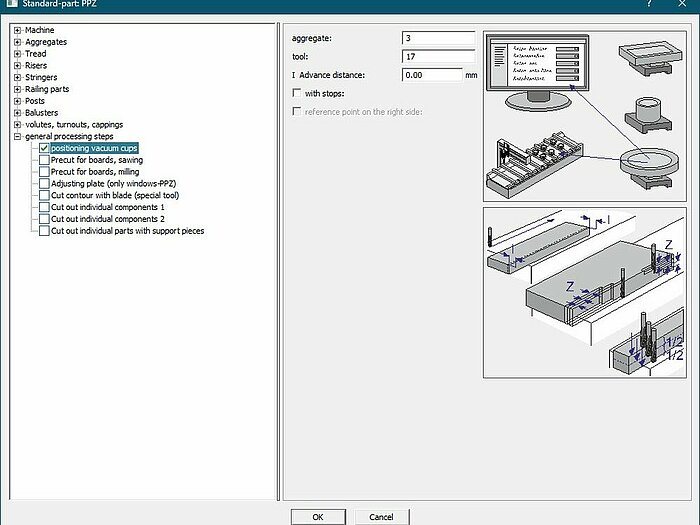This screenshot has height=525, width=700.
Task: Select the Stringers tree label
Action: (41, 78)
